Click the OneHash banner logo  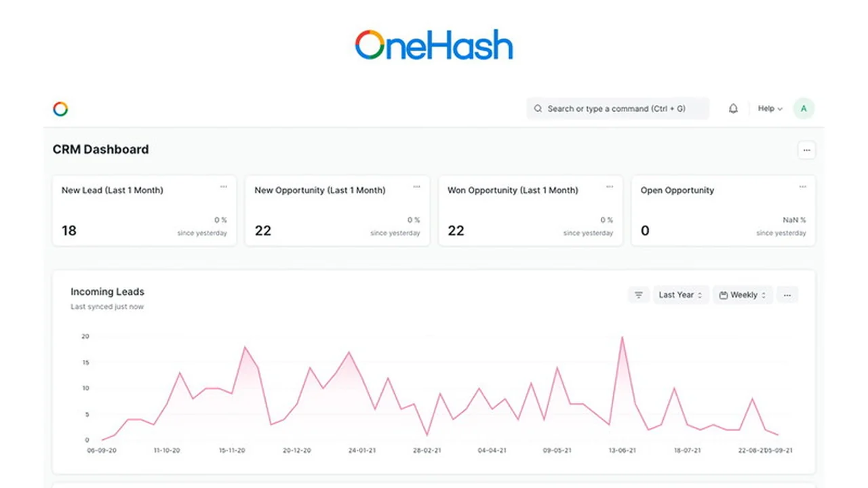[x=434, y=45]
